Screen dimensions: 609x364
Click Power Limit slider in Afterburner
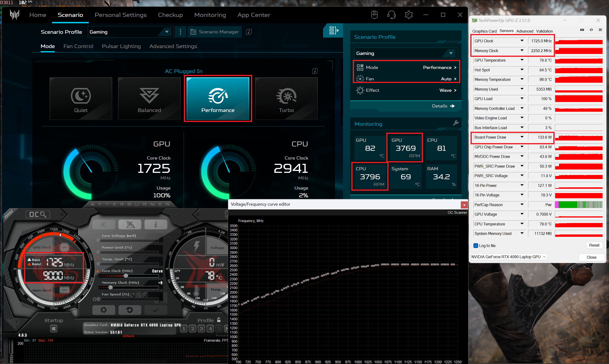click(x=128, y=252)
